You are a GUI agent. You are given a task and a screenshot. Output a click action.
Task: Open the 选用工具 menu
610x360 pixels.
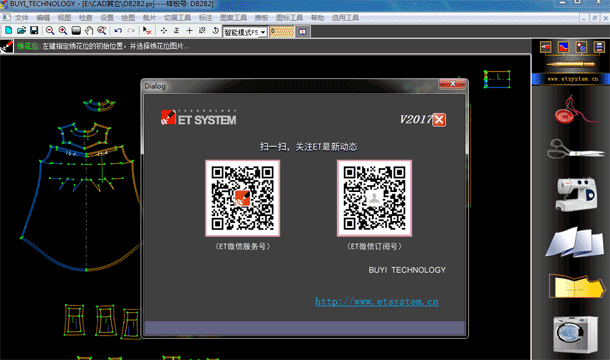[x=345, y=18]
